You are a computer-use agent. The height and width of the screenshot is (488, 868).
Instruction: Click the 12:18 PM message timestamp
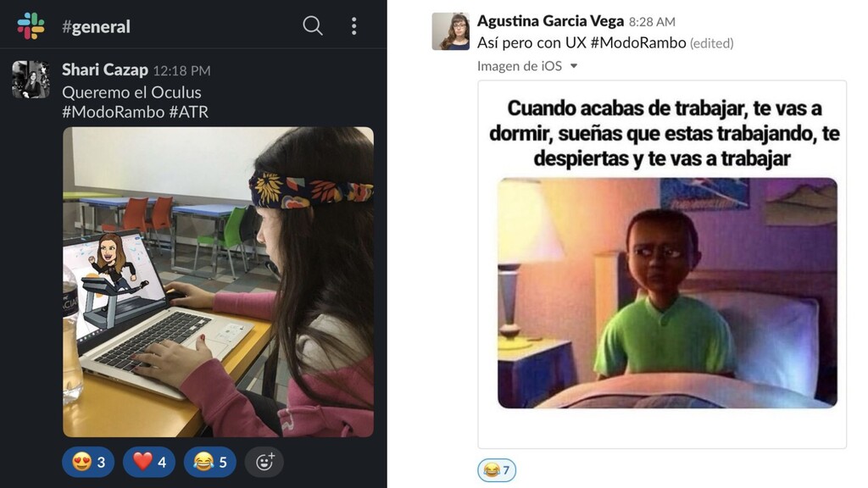click(x=181, y=71)
